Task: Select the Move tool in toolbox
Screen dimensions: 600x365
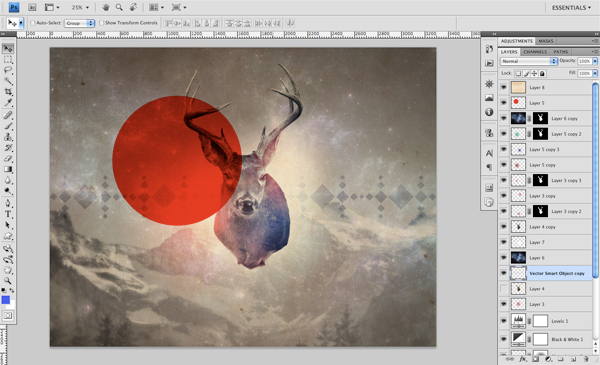Action: 8,49
